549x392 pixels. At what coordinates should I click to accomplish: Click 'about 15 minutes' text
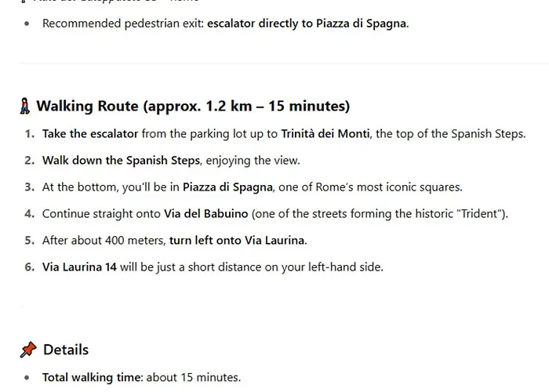point(192,377)
